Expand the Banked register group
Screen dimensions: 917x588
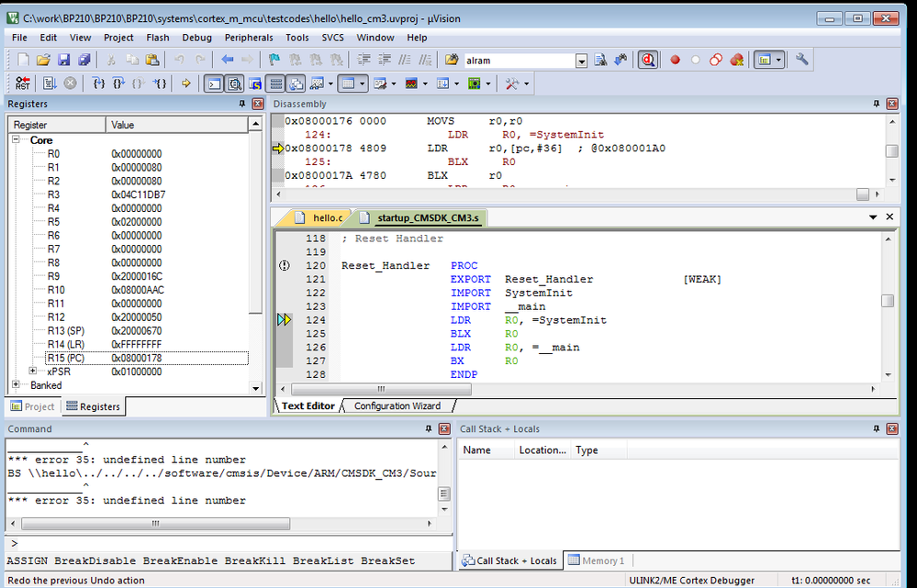click(16, 384)
